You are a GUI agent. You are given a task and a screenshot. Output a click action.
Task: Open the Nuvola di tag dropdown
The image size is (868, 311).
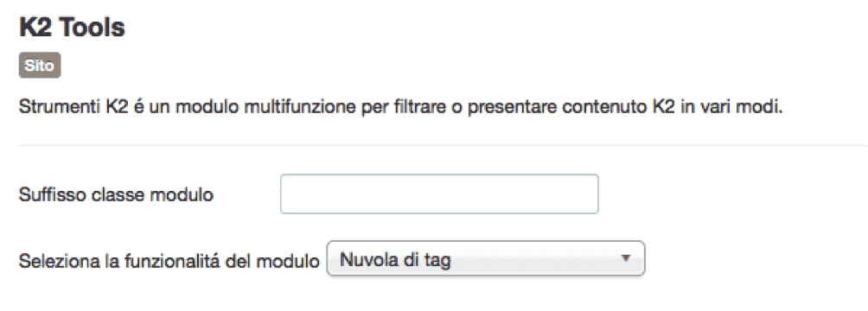[x=486, y=258]
